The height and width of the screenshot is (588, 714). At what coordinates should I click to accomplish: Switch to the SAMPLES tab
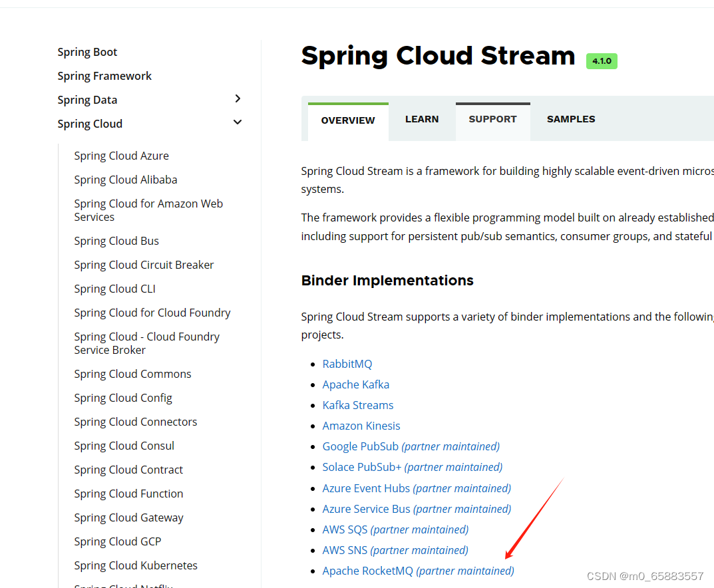[x=571, y=119]
